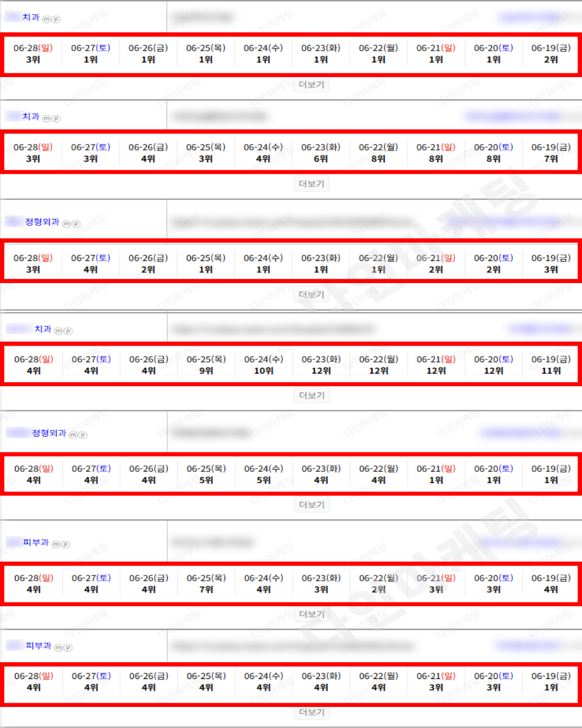Select the 06-22 8위 rank cell
The image size is (582, 728).
click(378, 153)
